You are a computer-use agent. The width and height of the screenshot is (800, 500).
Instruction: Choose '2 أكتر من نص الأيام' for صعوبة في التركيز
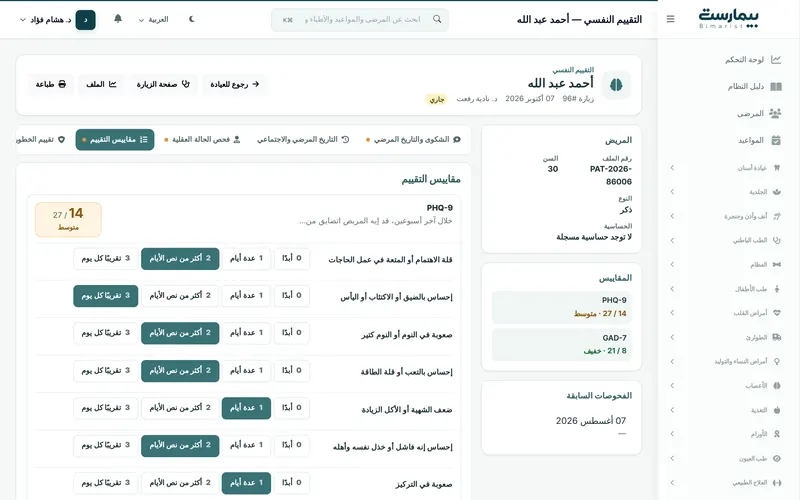tap(180, 483)
